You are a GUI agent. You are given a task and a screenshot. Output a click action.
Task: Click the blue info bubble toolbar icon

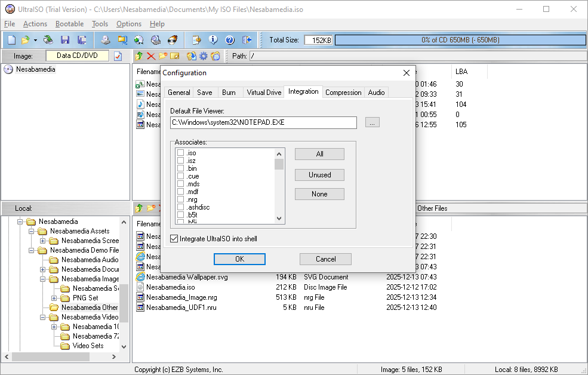click(213, 40)
